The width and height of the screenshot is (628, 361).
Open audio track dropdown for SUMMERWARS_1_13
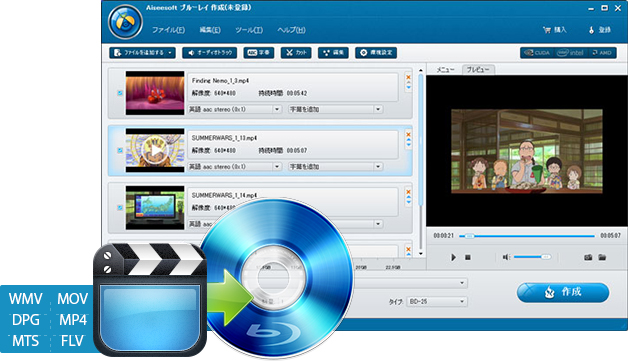pos(277,167)
